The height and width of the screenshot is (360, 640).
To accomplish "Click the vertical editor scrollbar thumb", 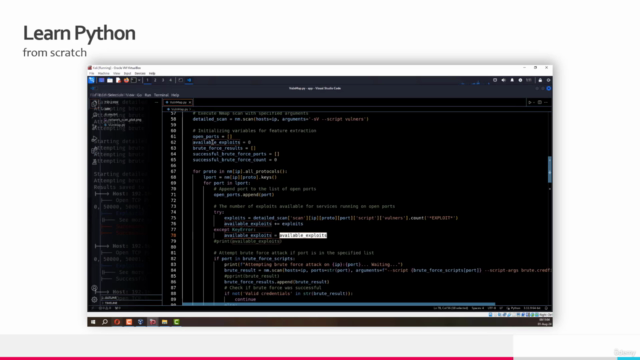I will (550, 170).
